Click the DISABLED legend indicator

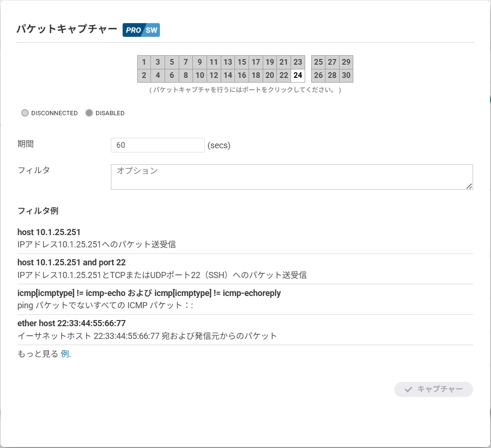coord(89,113)
